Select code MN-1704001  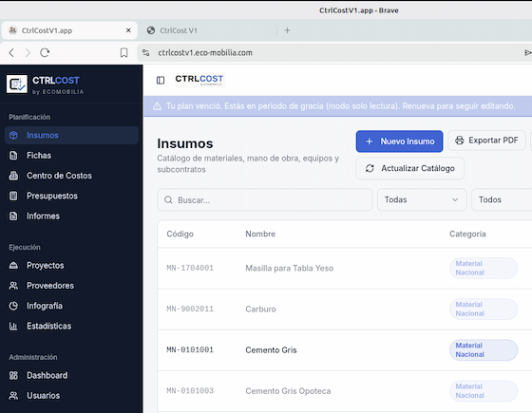pos(190,268)
